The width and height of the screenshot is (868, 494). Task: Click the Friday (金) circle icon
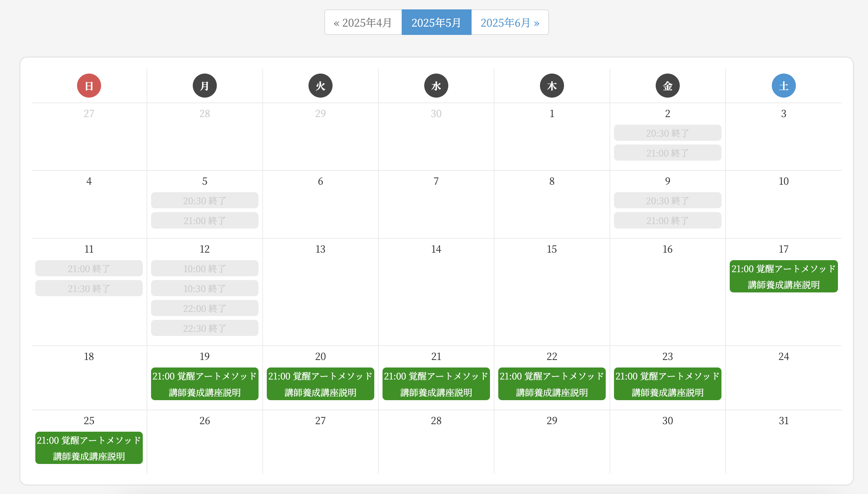(x=668, y=86)
